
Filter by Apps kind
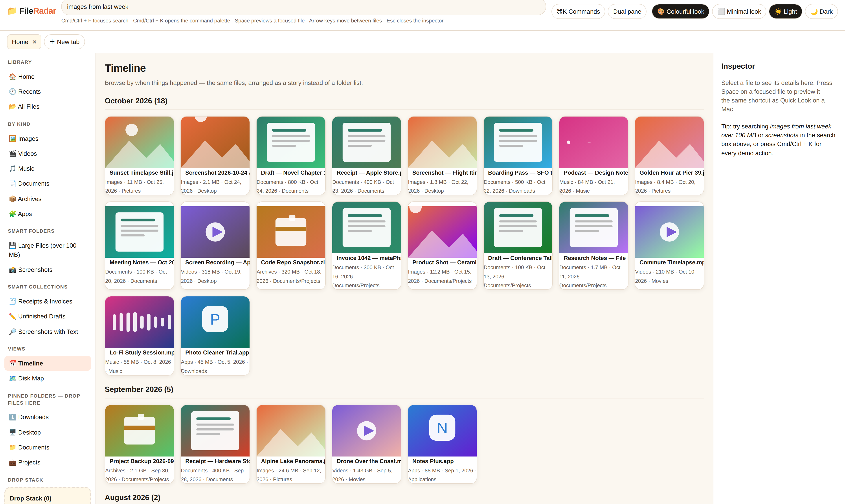(48, 214)
